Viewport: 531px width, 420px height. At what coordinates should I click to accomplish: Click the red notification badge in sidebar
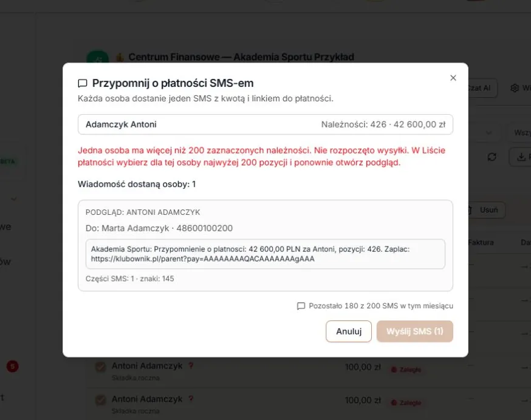coord(13,366)
